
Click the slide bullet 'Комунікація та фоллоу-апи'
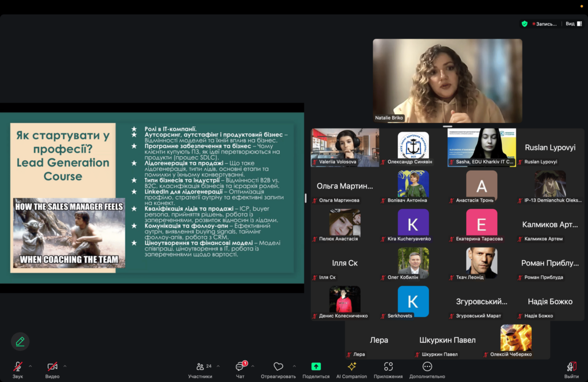click(x=187, y=226)
